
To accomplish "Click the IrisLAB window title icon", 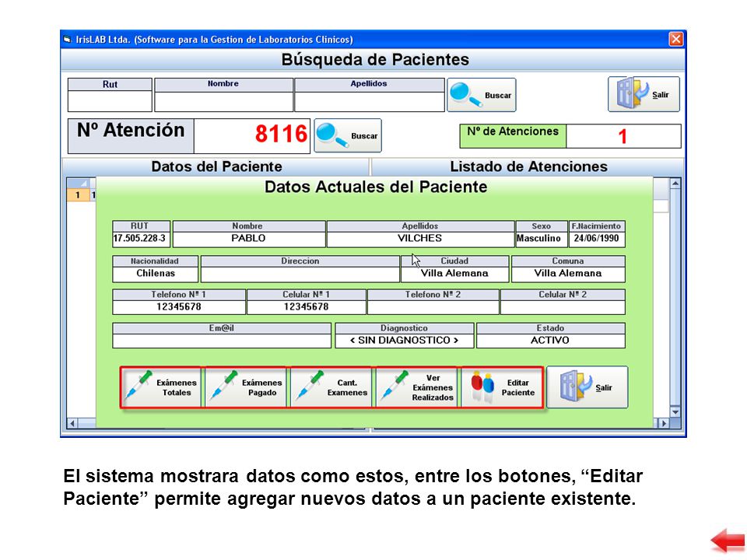I will point(67,39).
